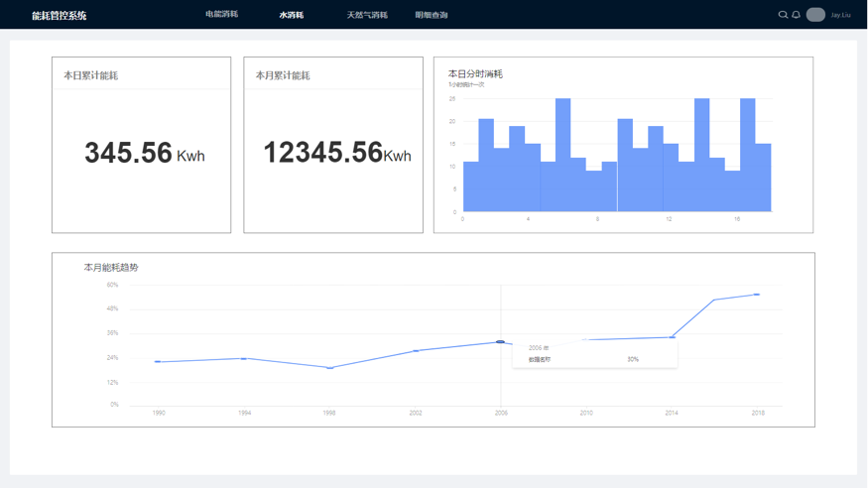
Task: Open the notification bell icon
Action: pos(796,15)
